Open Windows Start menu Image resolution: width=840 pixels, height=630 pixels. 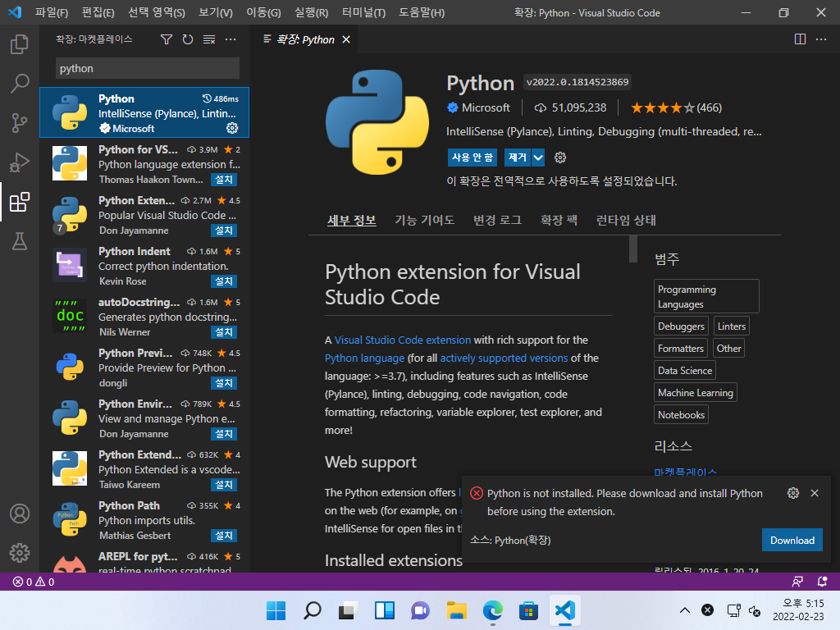tap(276, 610)
